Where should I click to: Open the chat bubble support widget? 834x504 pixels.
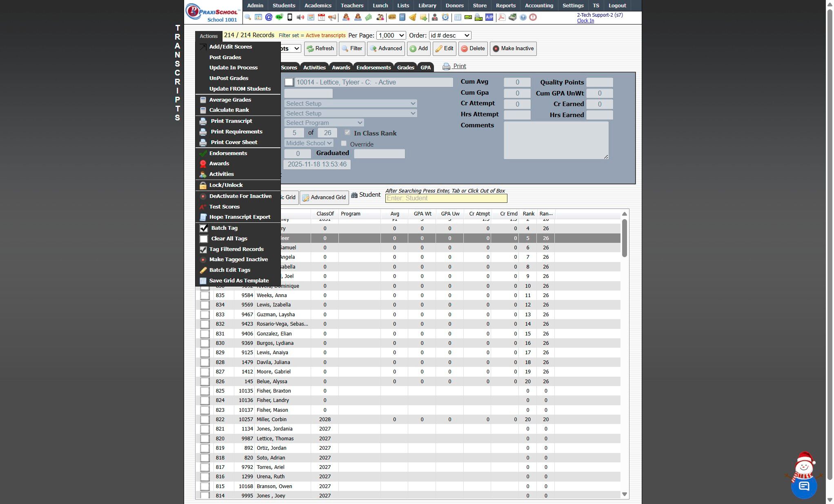803,486
